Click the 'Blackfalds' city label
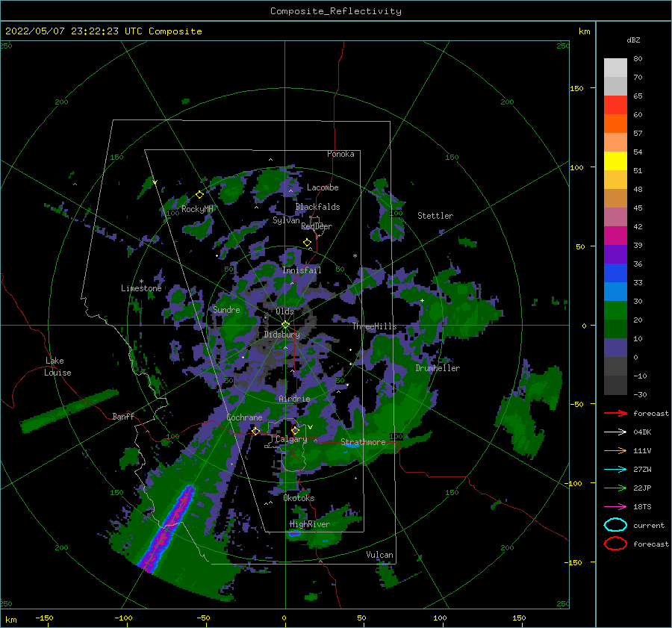Image resolution: width=672 pixels, height=628 pixels. pyautogui.click(x=317, y=207)
